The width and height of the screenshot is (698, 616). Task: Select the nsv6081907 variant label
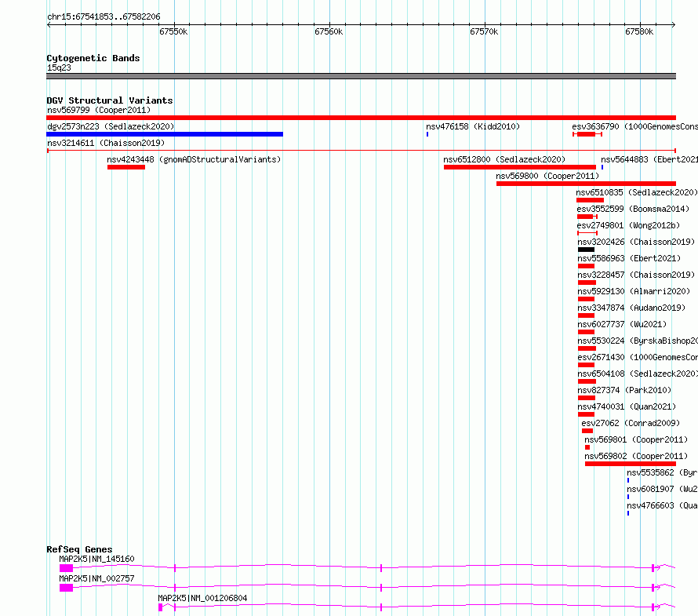(x=663, y=489)
